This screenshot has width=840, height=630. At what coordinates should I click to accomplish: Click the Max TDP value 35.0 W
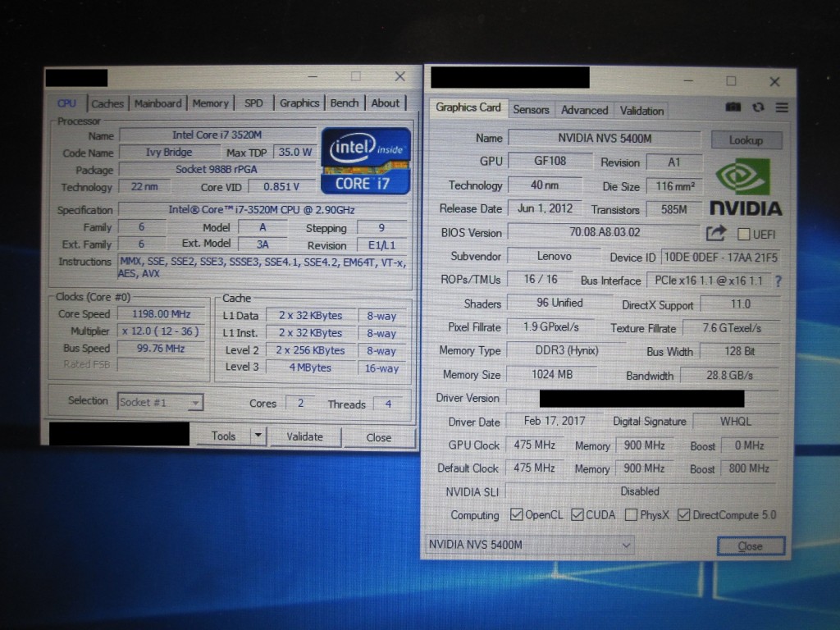click(x=295, y=152)
